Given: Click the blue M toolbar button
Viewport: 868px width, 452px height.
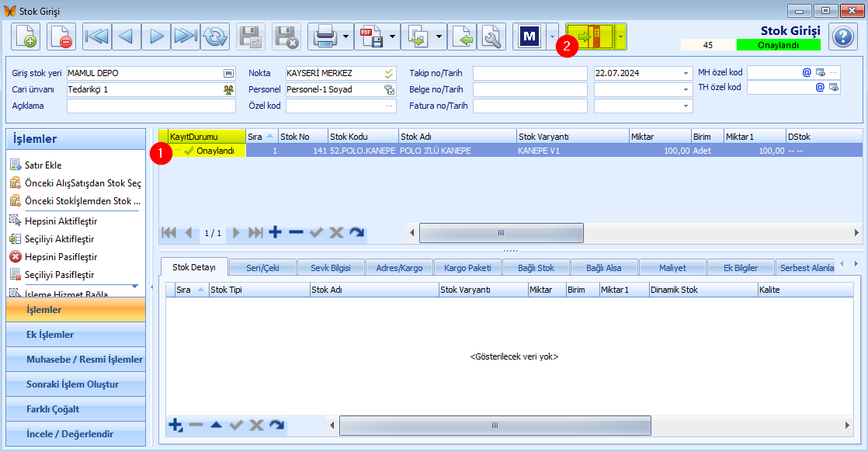Looking at the screenshot, I should (529, 37).
